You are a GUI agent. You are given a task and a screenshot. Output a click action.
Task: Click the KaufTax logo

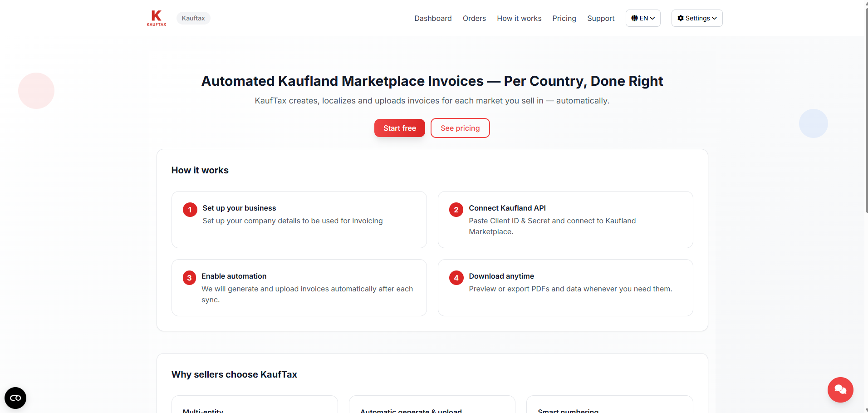point(156,18)
